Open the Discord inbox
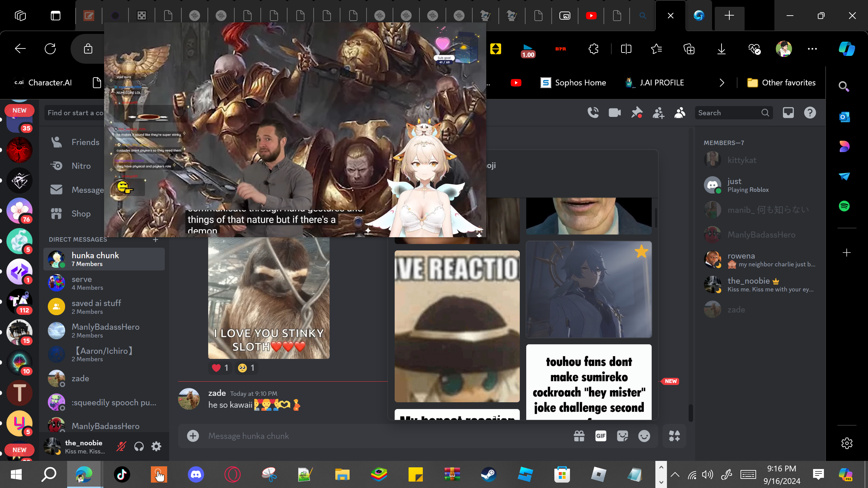This screenshot has height=488, width=868. tap(788, 113)
